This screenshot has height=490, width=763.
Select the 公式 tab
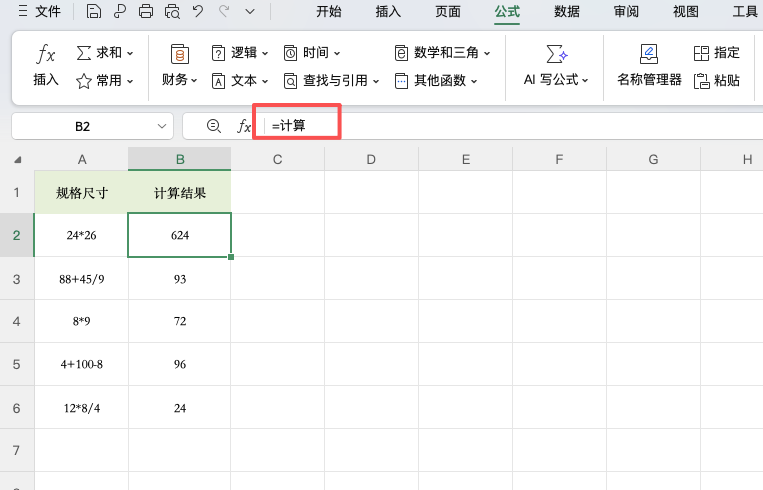tap(507, 11)
